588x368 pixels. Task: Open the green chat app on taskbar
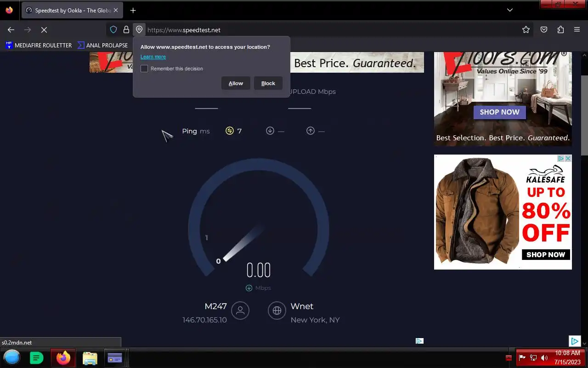tap(37, 357)
